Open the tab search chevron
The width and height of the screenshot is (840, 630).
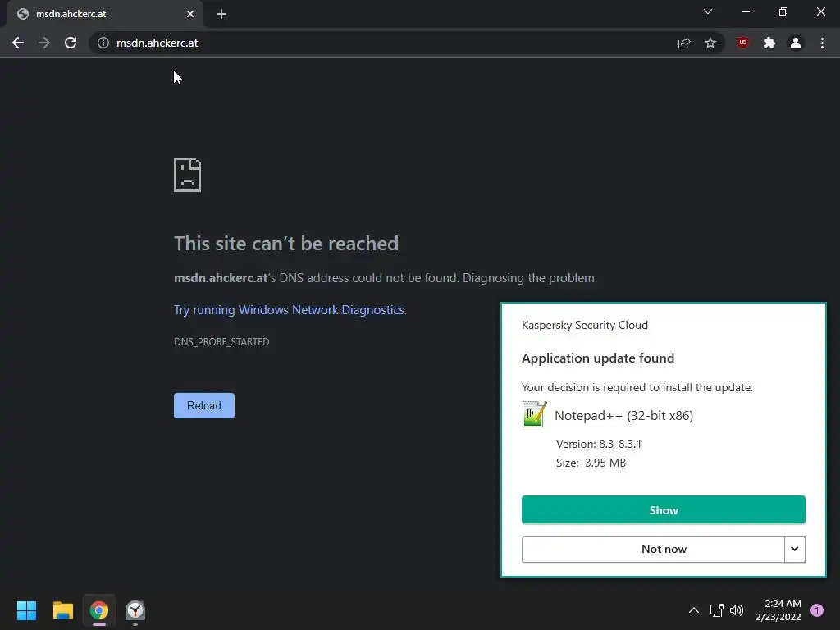708,11
